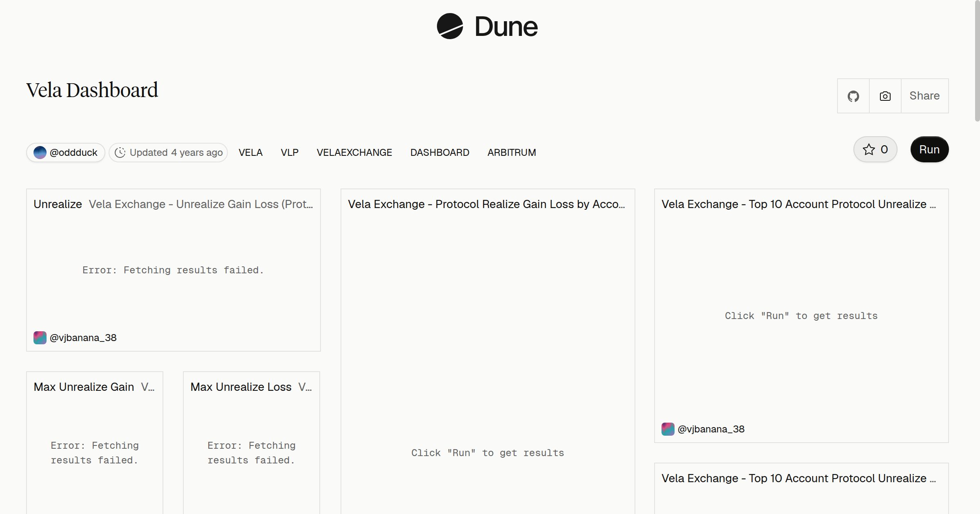Open @vjbanana_38 link in Top 10 card
This screenshot has width=980, height=514.
[x=711, y=429]
